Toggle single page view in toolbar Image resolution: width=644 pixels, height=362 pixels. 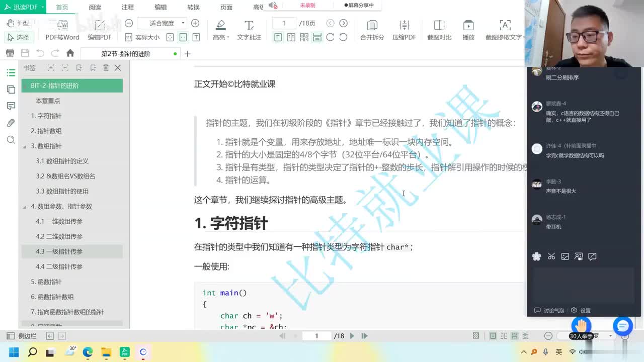pyautogui.click(x=278, y=37)
